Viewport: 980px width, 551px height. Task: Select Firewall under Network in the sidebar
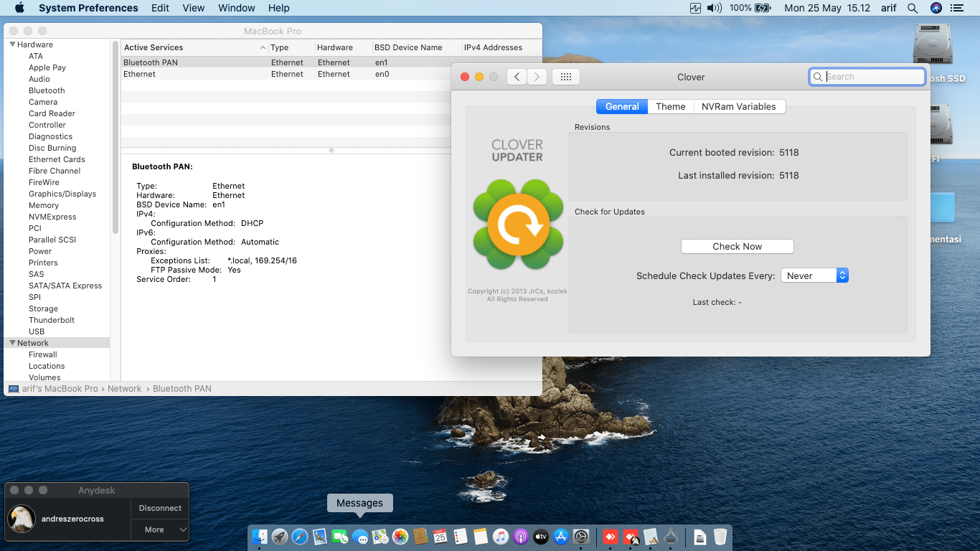tap(43, 354)
